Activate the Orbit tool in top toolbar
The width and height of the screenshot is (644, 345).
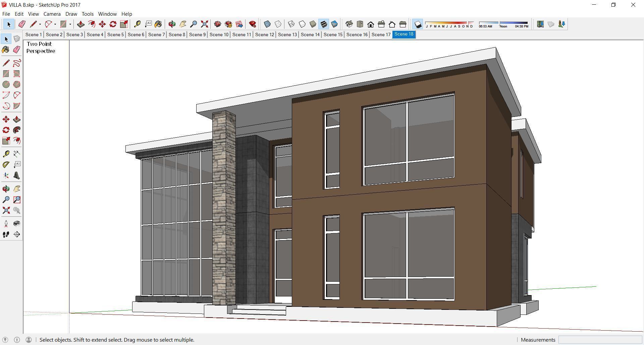tap(172, 24)
